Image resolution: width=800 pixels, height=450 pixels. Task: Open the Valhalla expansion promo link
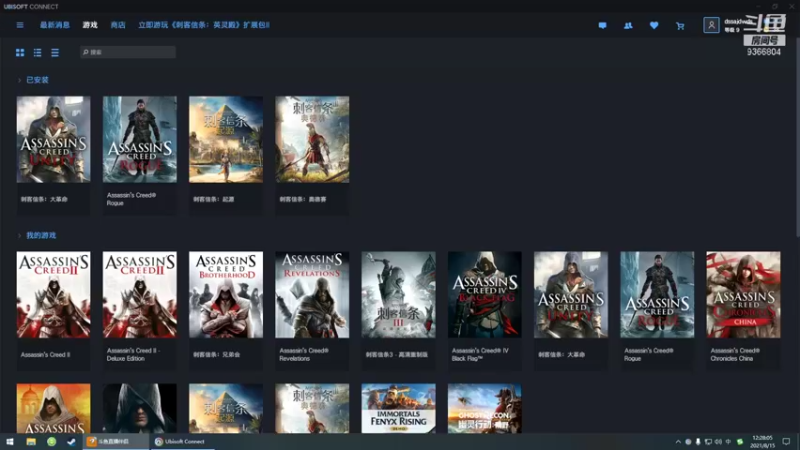[204, 25]
